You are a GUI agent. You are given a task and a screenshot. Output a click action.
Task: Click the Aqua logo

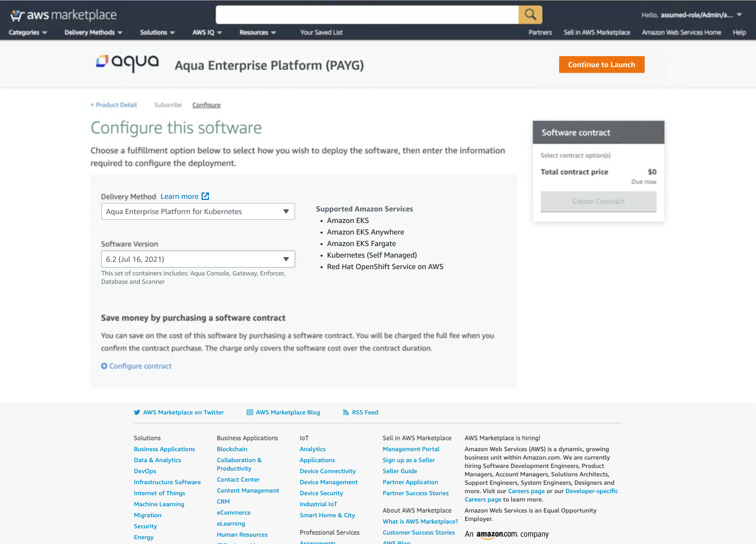[x=127, y=62]
